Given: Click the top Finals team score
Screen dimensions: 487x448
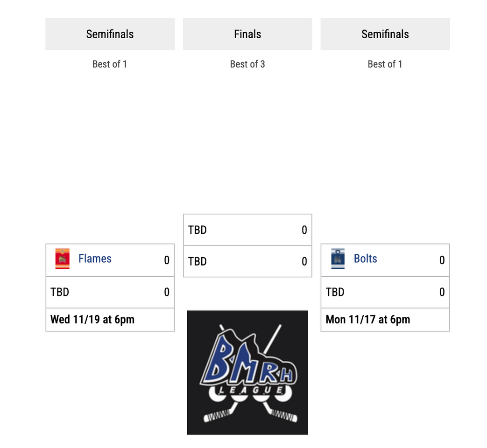Looking at the screenshot, I should (304, 230).
